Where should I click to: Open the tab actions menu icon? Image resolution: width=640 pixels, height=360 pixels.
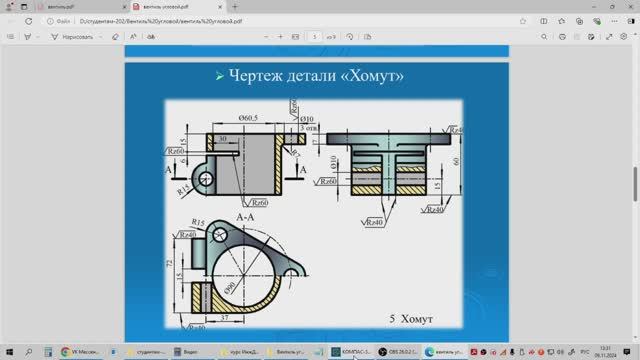pyautogui.click(x=24, y=7)
